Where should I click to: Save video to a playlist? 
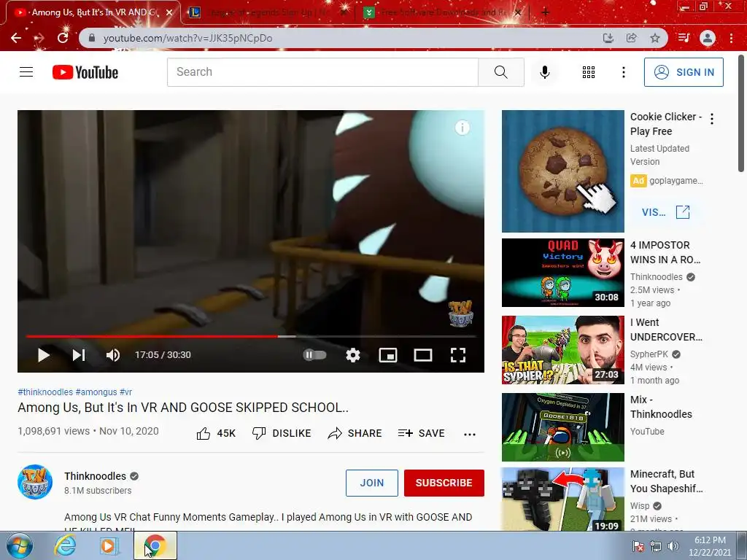coord(421,433)
